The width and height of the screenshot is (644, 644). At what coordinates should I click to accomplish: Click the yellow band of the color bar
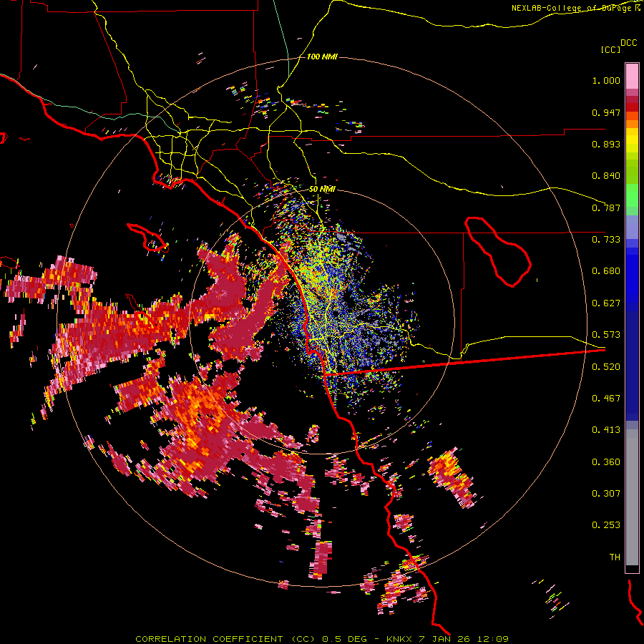pyautogui.click(x=632, y=140)
